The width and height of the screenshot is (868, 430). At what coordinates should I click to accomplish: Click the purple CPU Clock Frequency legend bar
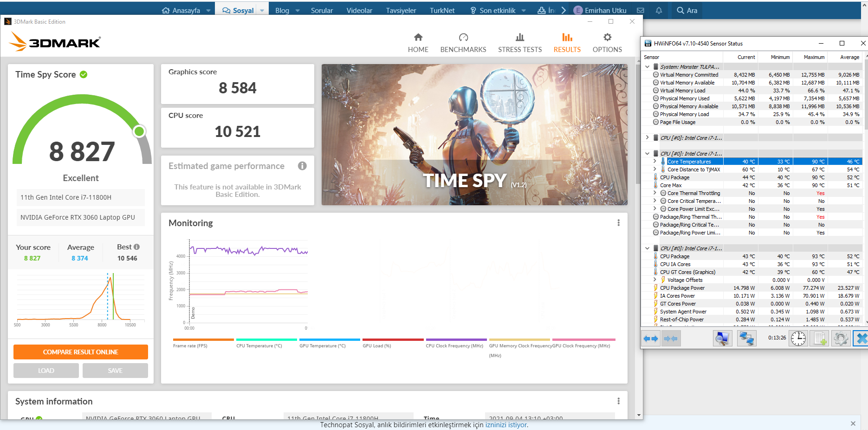tap(456, 339)
